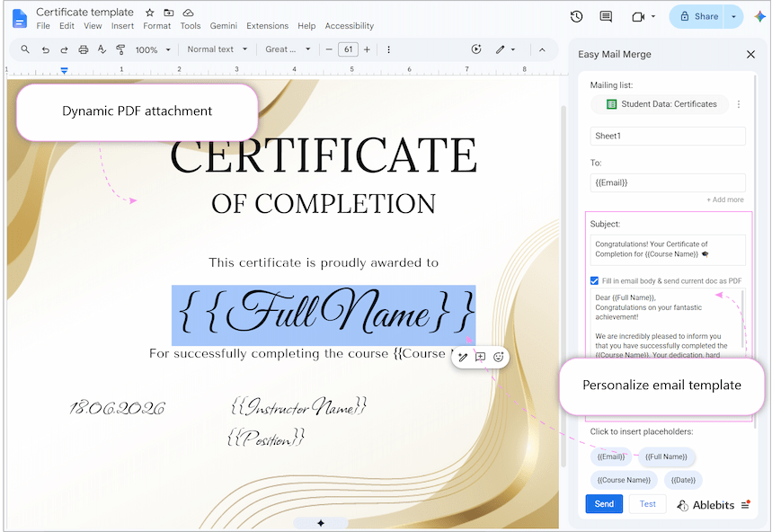
Task: Click the font size 61 field
Action: tap(348, 49)
